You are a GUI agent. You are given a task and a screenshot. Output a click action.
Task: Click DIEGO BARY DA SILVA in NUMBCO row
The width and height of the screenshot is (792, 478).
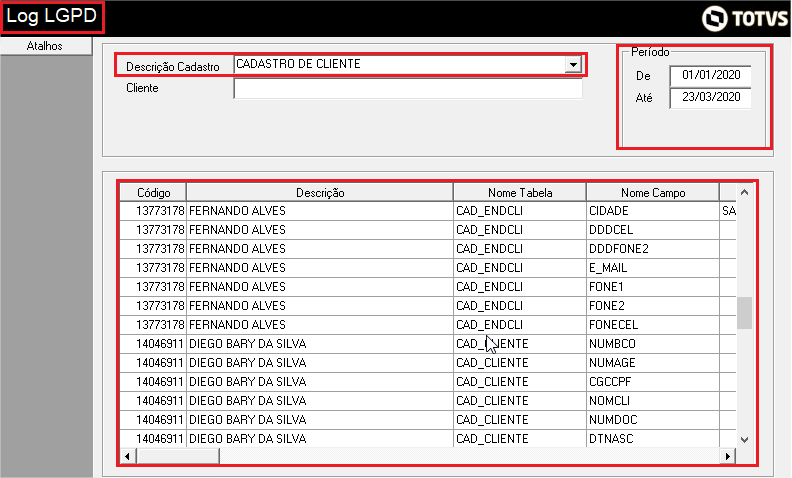[248, 344]
